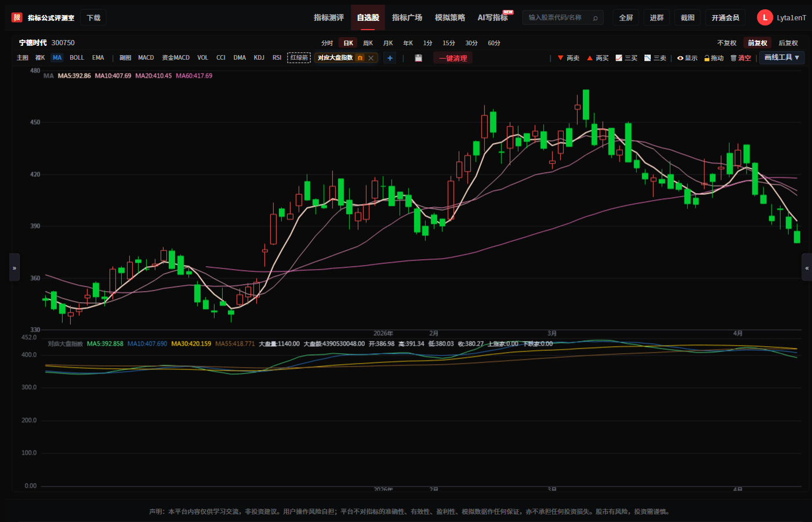The width and height of the screenshot is (812, 522).
Task: Toggle the 拖动 lock
Action: 714,58
